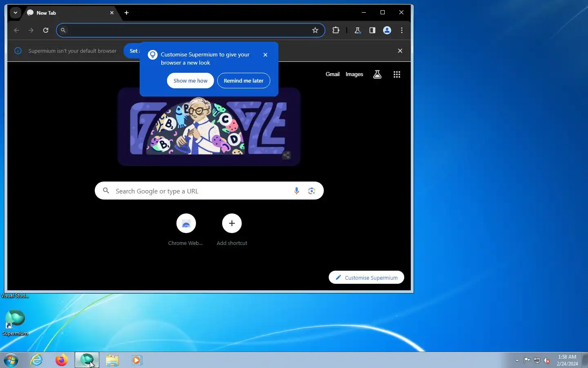Bookmark this tab with star icon
The height and width of the screenshot is (368, 588).
pos(315,30)
